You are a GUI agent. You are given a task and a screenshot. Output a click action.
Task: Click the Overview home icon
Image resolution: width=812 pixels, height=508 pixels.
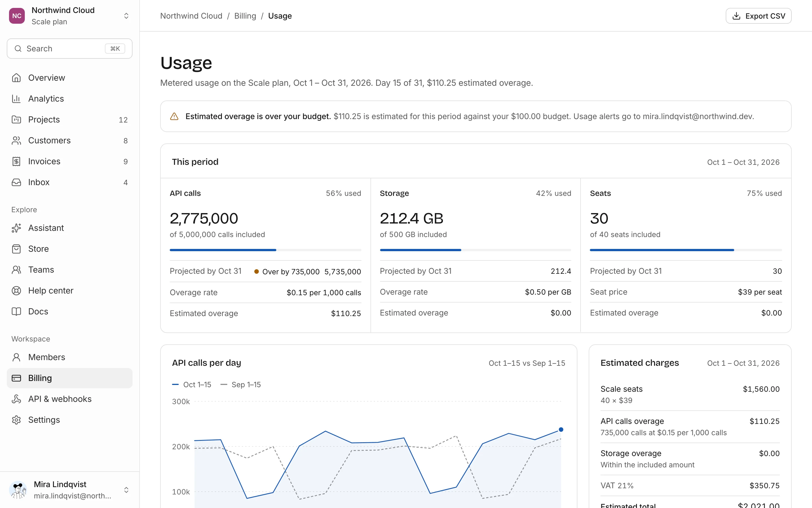(x=16, y=78)
